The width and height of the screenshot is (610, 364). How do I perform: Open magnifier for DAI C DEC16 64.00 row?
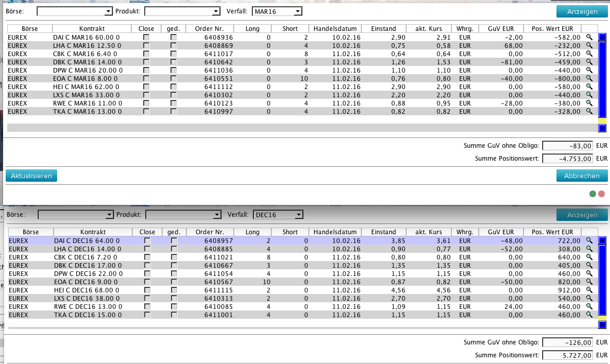(589, 240)
